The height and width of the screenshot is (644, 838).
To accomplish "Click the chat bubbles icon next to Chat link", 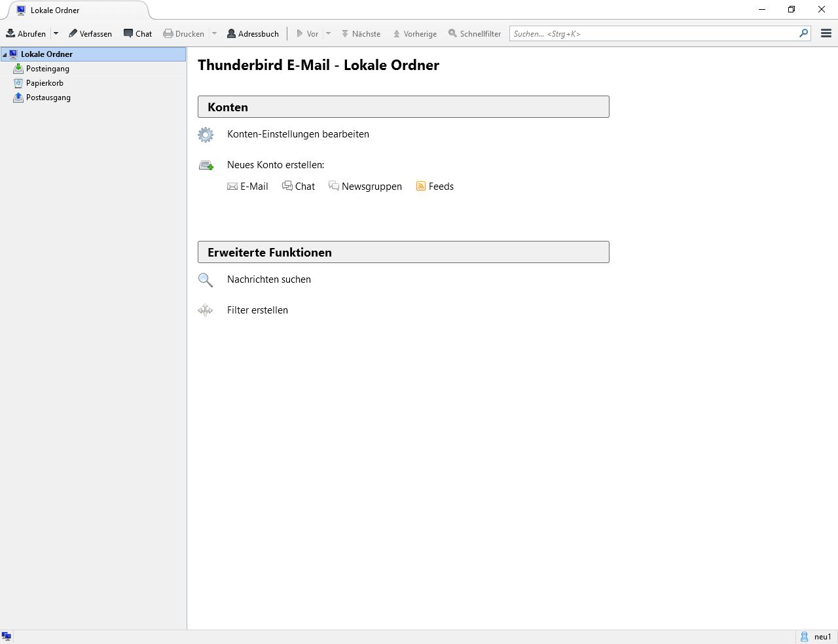I will (x=287, y=187).
